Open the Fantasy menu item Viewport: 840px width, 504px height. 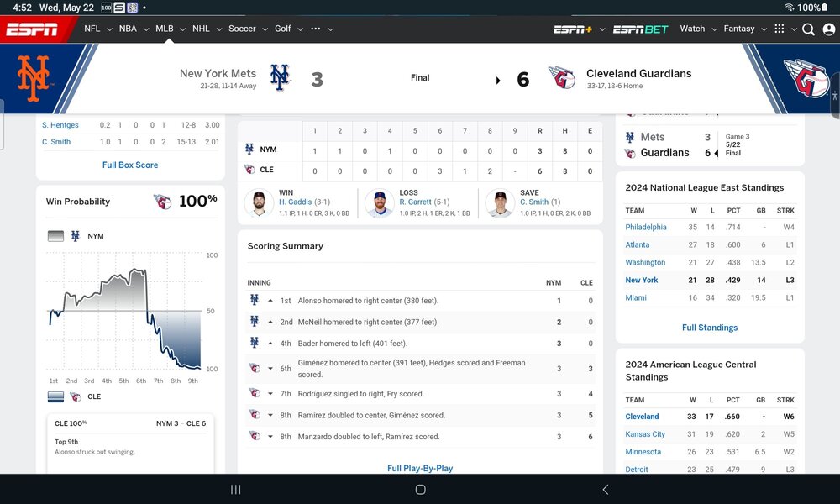click(738, 29)
